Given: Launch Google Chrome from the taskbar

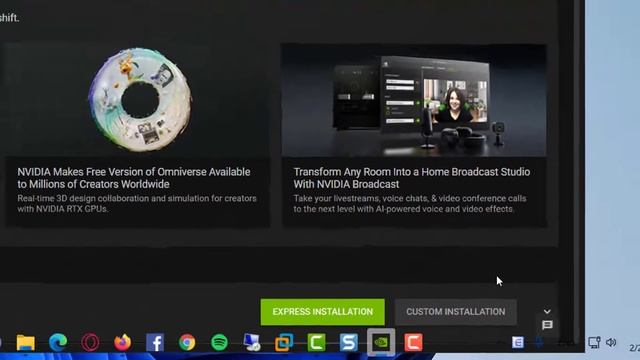Looking at the screenshot, I should [187, 342].
